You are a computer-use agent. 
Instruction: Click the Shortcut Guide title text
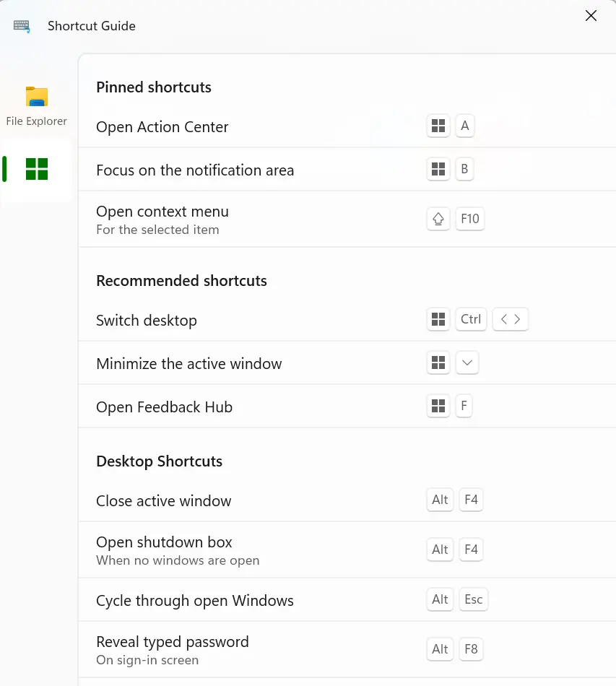pos(92,26)
